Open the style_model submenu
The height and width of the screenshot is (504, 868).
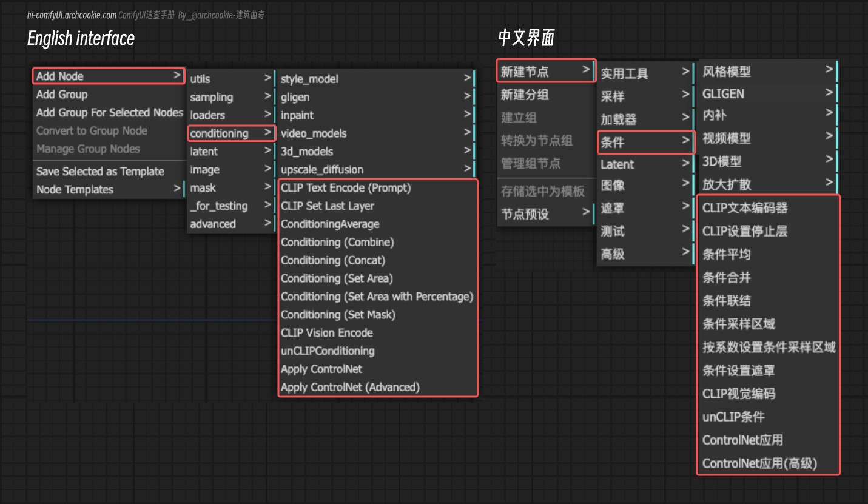pos(376,79)
